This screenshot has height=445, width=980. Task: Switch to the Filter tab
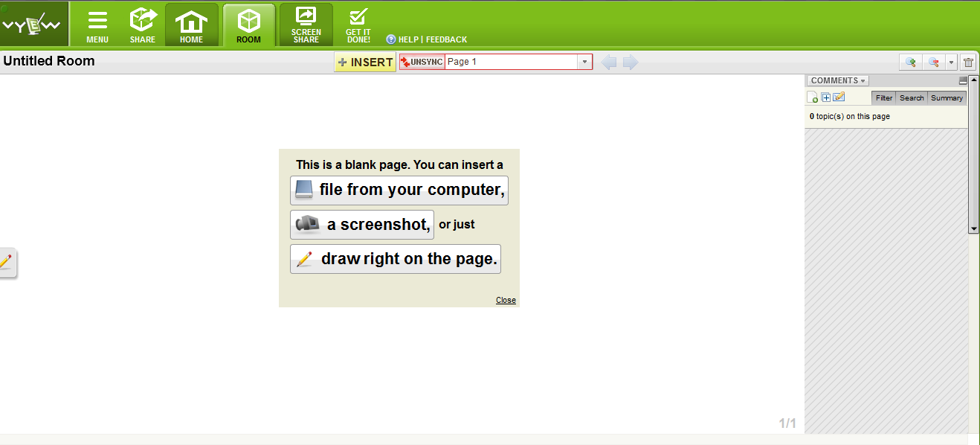(883, 98)
